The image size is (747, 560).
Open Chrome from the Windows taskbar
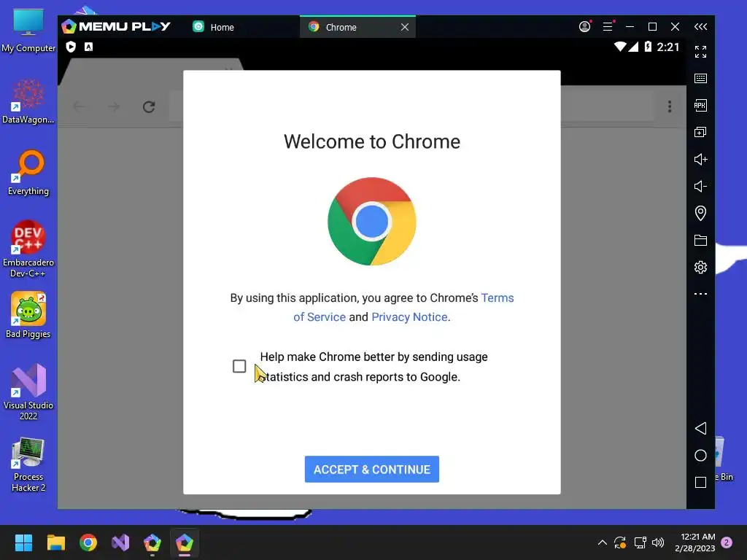click(88, 542)
